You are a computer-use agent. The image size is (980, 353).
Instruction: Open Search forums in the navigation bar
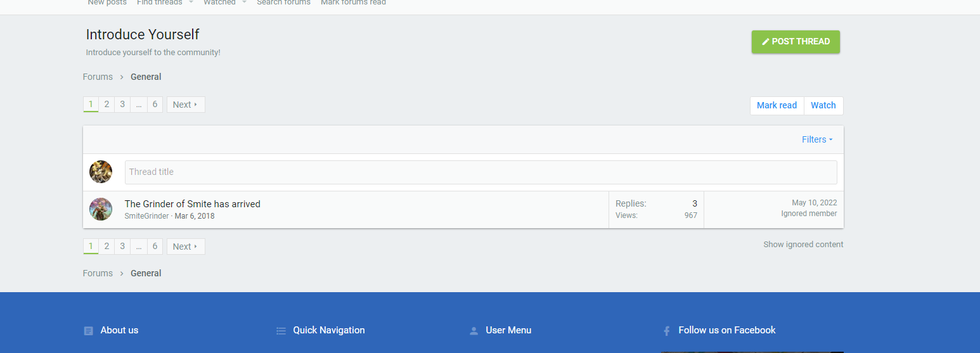(x=283, y=3)
